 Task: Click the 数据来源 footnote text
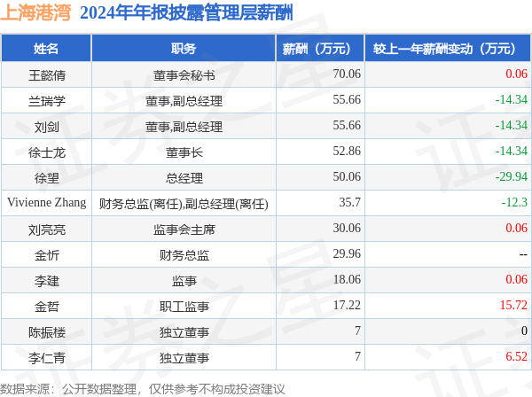(x=143, y=390)
